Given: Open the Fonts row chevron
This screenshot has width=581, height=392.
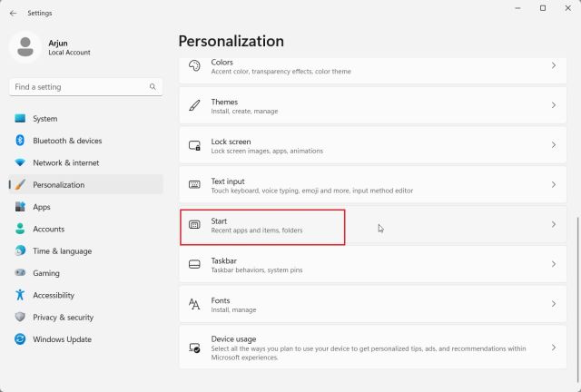Looking at the screenshot, I should (554, 304).
